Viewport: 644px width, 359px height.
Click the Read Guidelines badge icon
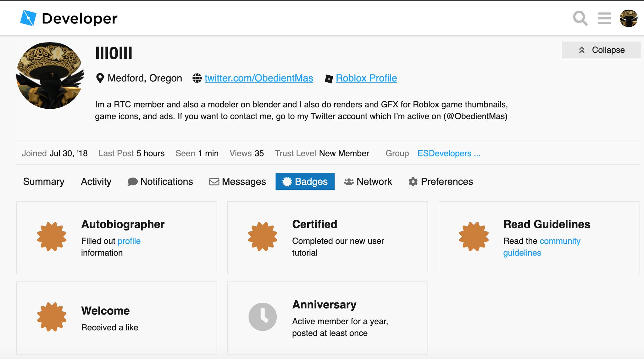pos(474,237)
